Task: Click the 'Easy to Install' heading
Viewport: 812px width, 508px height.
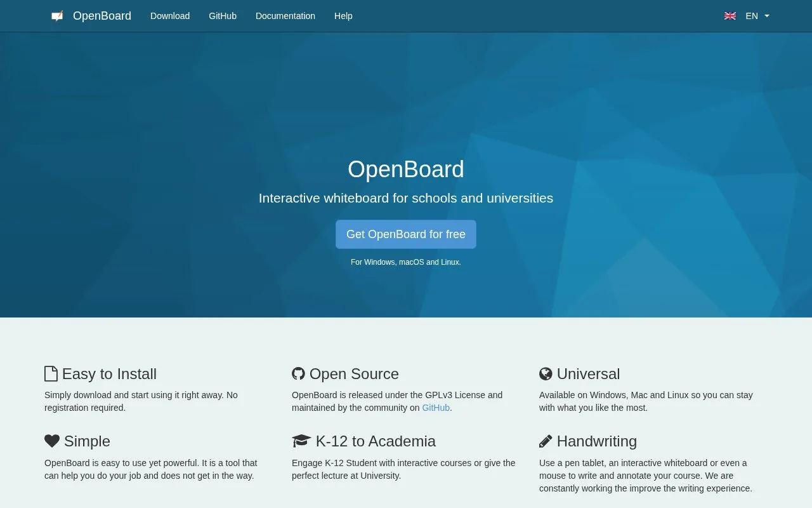Action: (109, 374)
